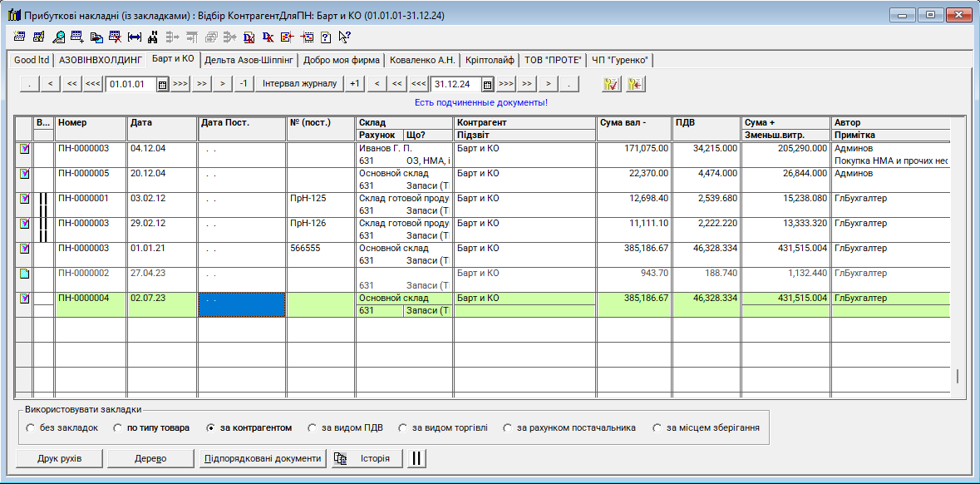Switch to the 'Коваленко А.Н.' tab

422,60
